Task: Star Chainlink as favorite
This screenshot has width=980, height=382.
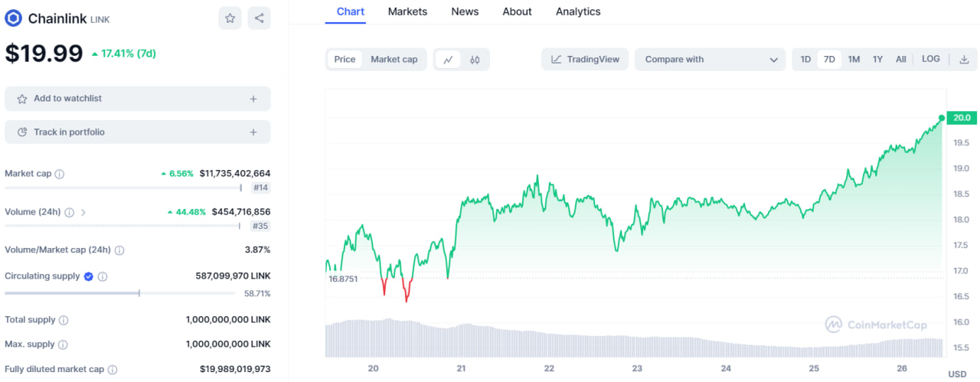Action: tap(230, 18)
